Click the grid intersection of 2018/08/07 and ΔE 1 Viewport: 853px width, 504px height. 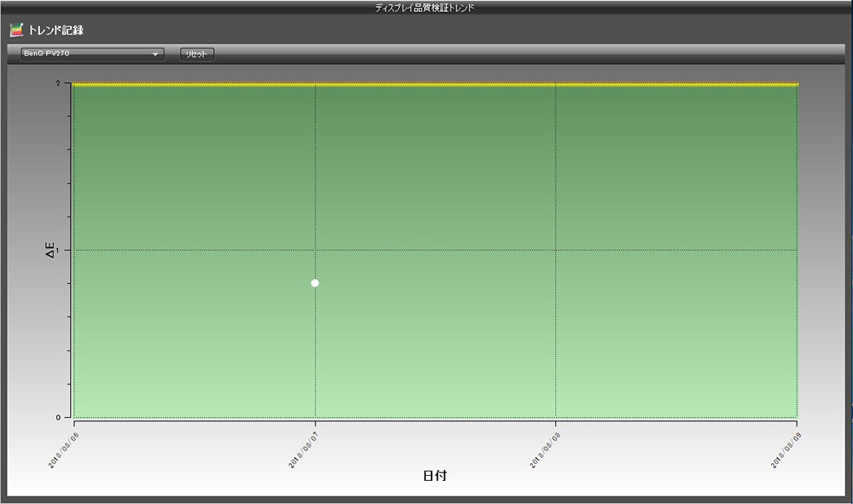(x=316, y=250)
